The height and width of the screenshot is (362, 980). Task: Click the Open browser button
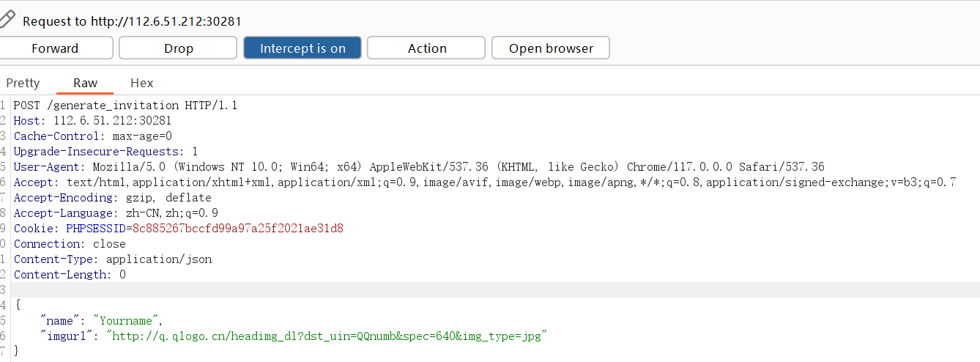pyautogui.click(x=550, y=48)
